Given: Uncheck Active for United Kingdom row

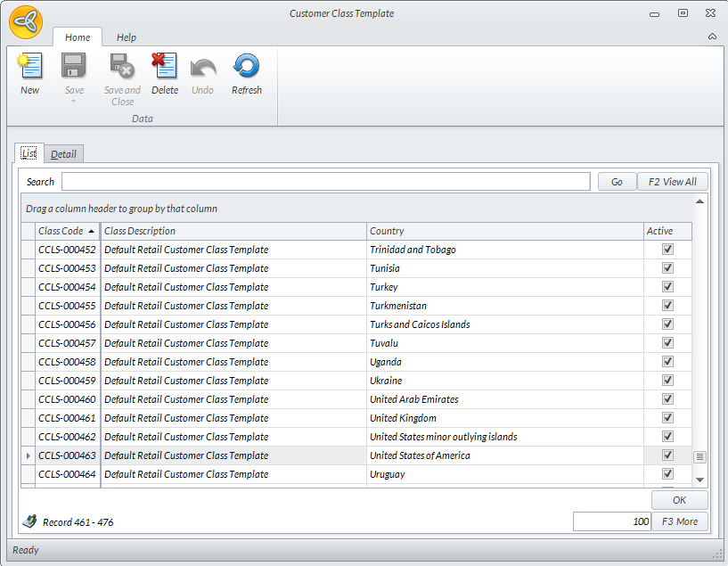Looking at the screenshot, I should (x=667, y=418).
